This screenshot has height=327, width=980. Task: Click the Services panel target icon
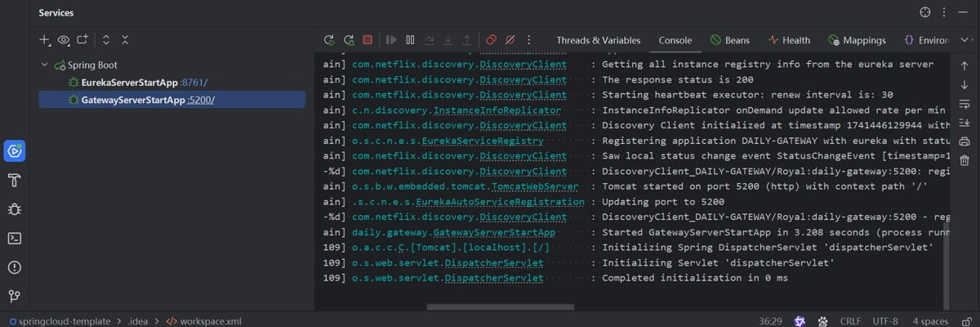click(924, 13)
